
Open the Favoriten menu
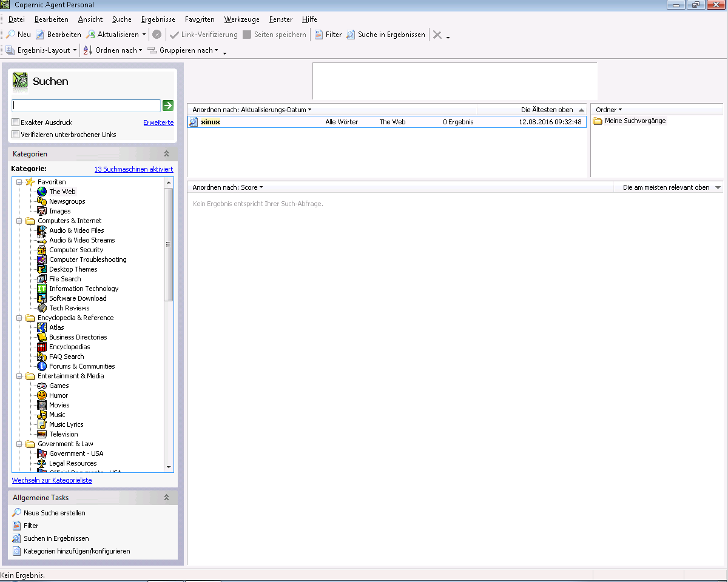(200, 19)
